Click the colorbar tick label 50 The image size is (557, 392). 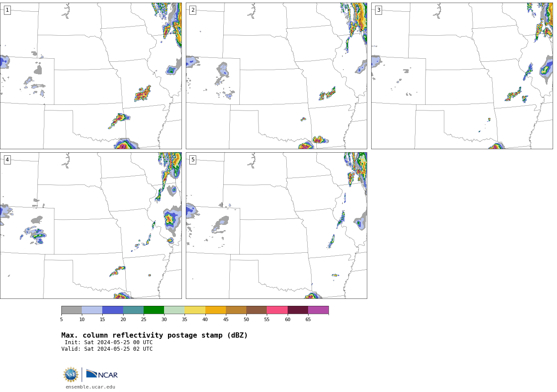pos(246,319)
